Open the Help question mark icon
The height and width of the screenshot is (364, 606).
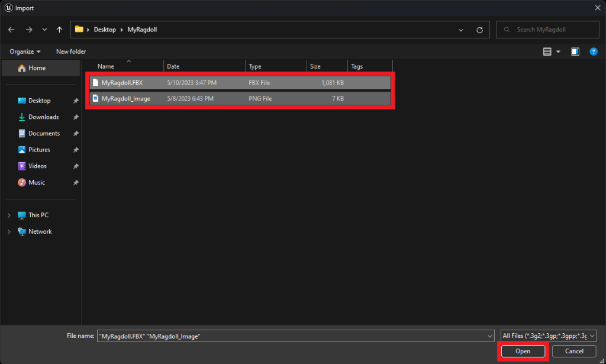[594, 51]
